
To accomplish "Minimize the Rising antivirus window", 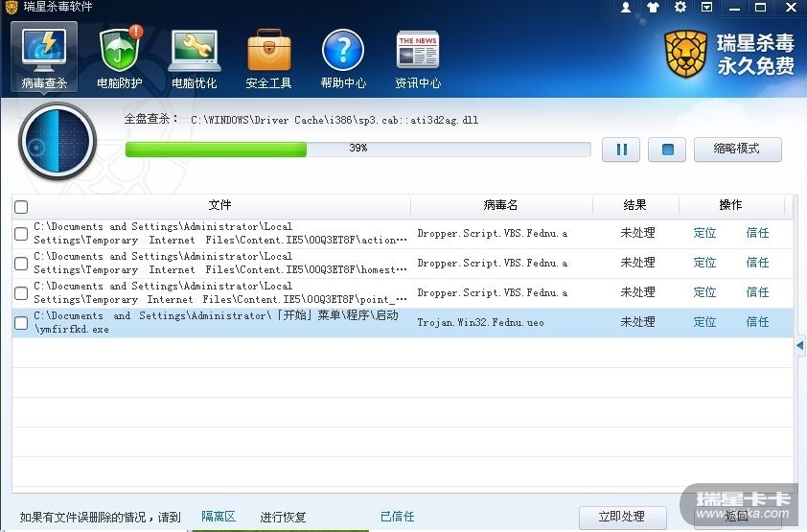I will (x=734, y=8).
